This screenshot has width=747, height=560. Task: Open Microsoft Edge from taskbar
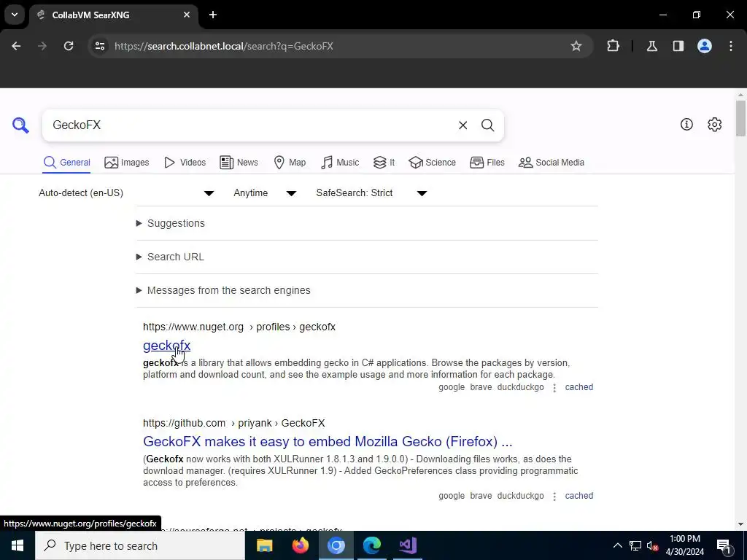pos(371,545)
